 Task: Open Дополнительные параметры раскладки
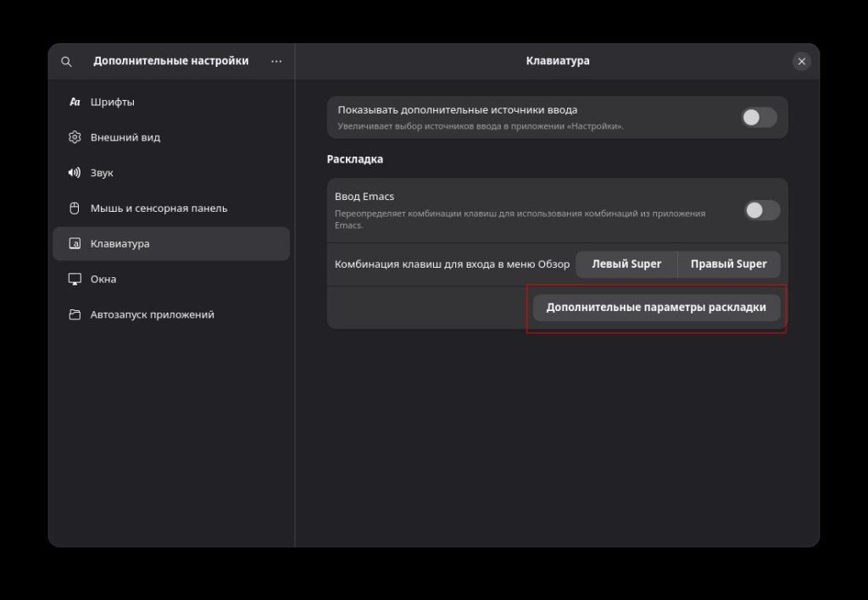(656, 308)
